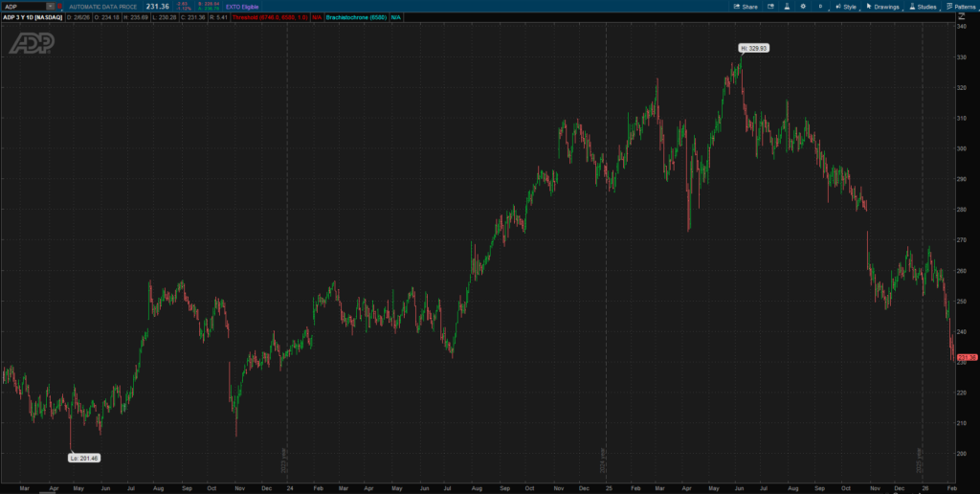Click the EXTO Eligible label
980x494 pixels.
tap(242, 7)
